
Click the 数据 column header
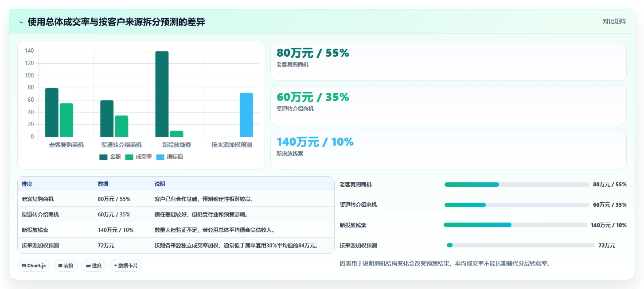coord(103,184)
